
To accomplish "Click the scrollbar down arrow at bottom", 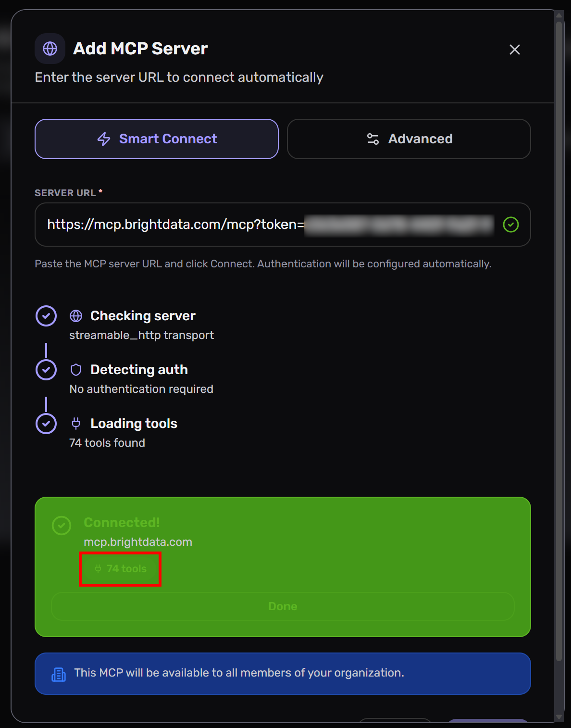I will point(559,717).
